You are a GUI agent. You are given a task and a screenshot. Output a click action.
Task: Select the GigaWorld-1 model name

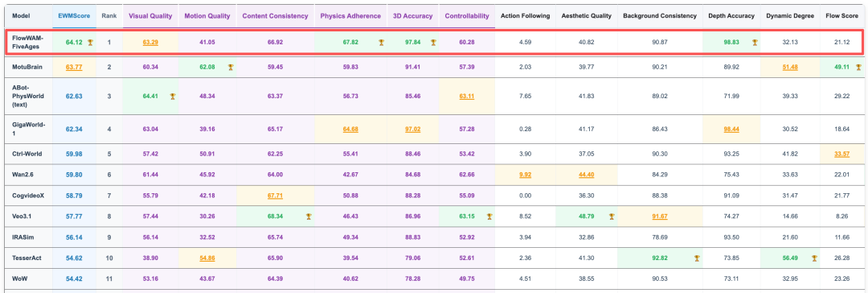30,129
